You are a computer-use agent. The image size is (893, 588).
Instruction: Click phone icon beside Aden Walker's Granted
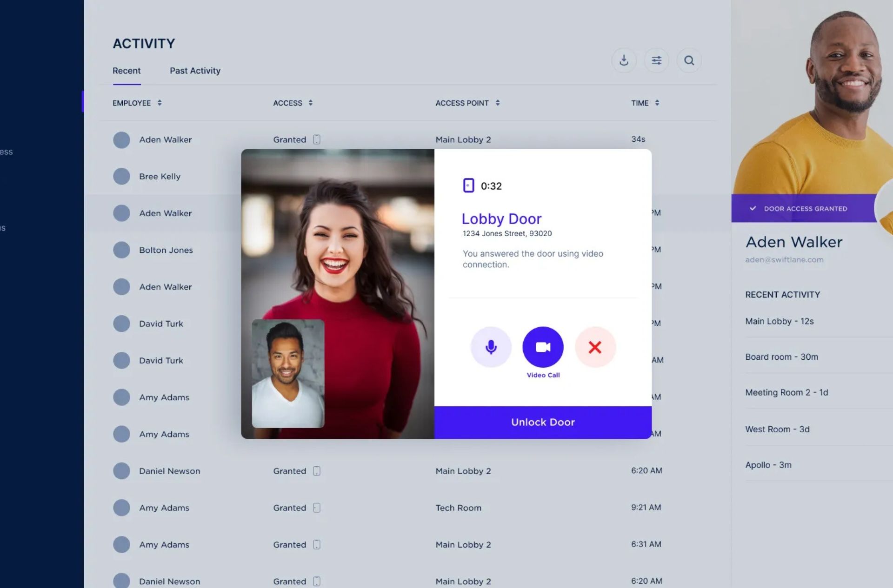[316, 139]
